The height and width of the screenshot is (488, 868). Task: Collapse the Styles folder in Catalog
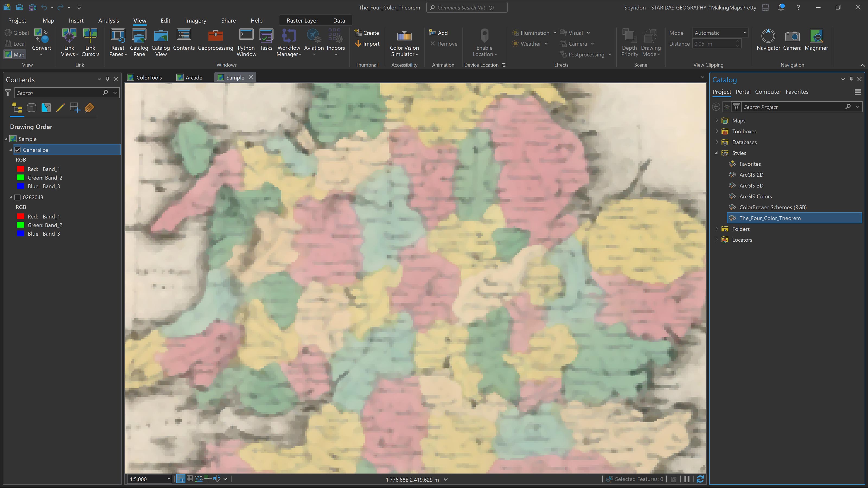[716, 153]
